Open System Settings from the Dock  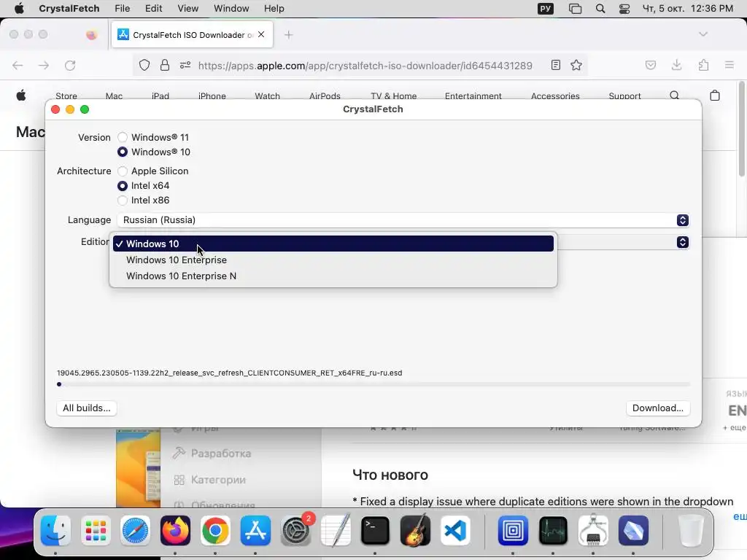pos(296,531)
